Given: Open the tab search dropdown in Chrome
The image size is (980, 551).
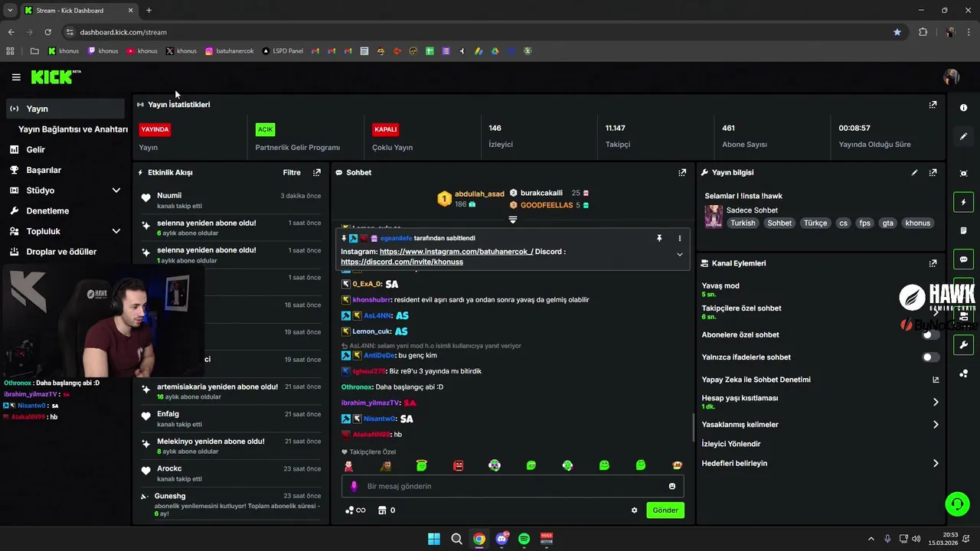Looking at the screenshot, I should tap(10, 10).
